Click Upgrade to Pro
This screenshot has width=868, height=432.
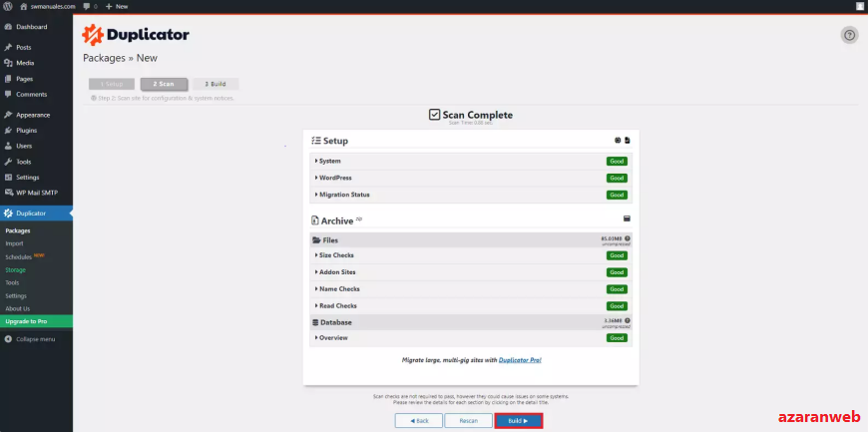tap(36, 321)
